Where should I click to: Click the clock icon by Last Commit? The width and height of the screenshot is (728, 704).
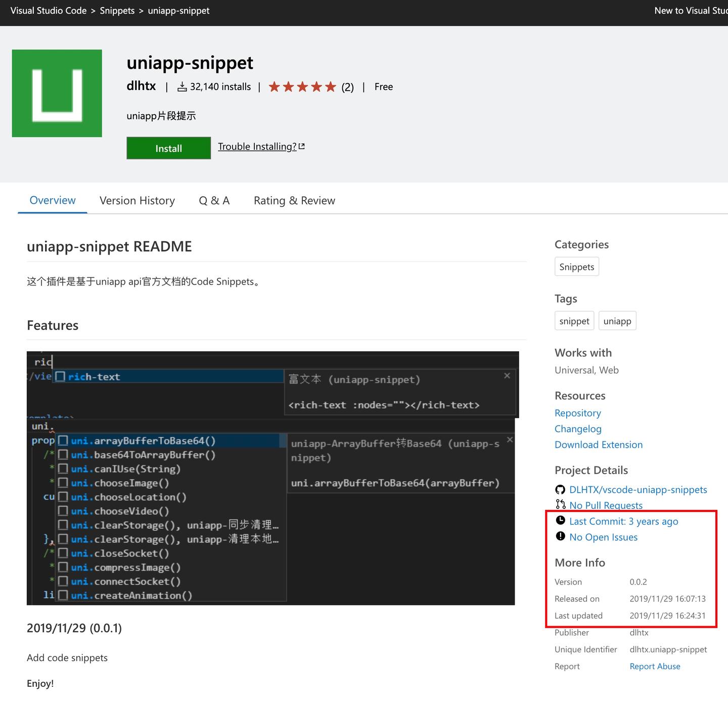pos(560,520)
